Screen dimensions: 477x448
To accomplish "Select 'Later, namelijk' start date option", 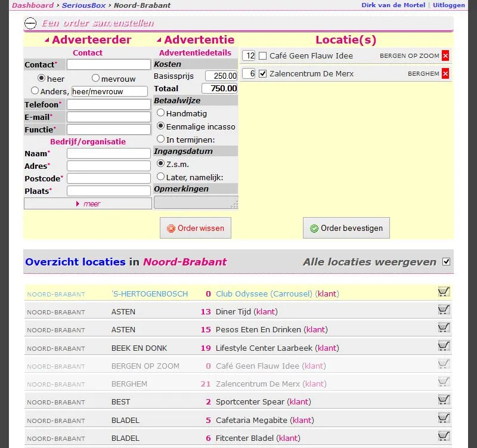I will point(160,177).
